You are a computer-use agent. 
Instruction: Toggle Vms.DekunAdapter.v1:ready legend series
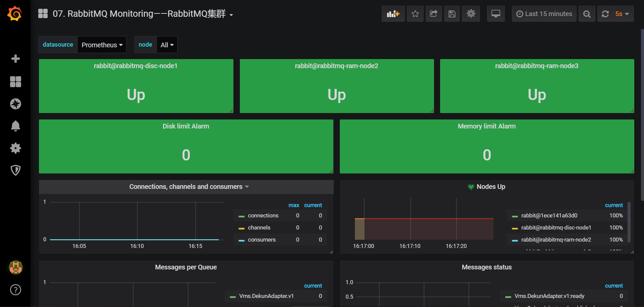pyautogui.click(x=549, y=296)
